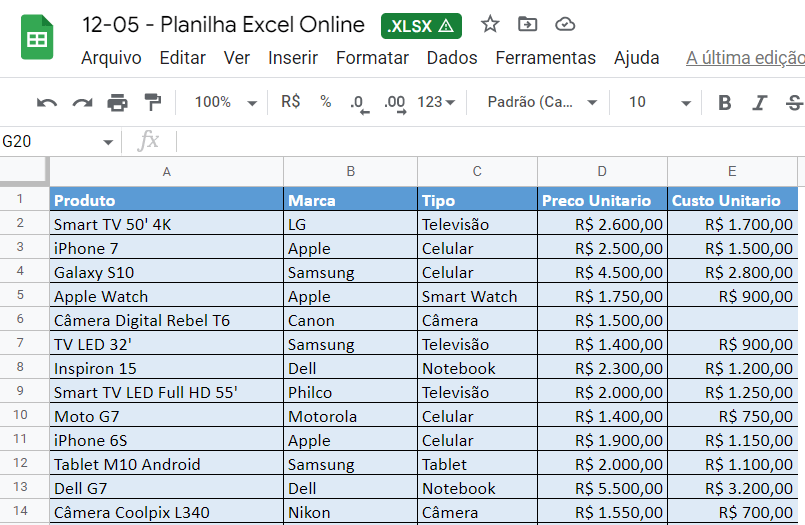The width and height of the screenshot is (805, 525).
Task: Increase decimal places
Action: coord(395,103)
